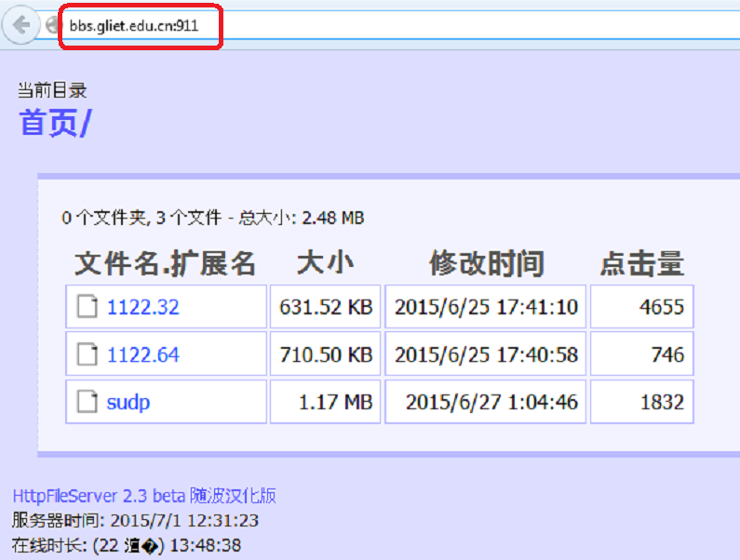The height and width of the screenshot is (560, 740).
Task: Open the 1122.64 file link
Action: tap(143, 354)
